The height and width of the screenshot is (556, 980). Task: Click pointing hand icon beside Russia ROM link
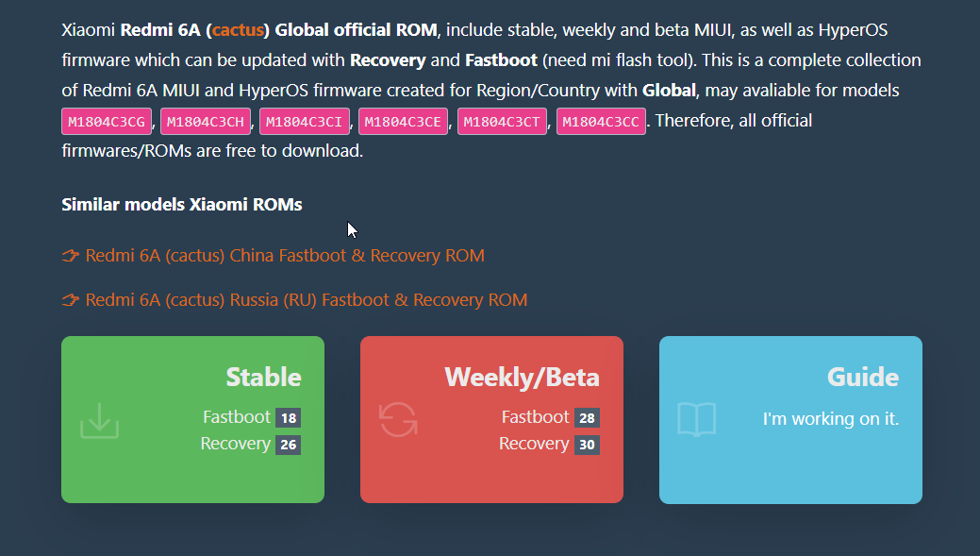pos(71,299)
